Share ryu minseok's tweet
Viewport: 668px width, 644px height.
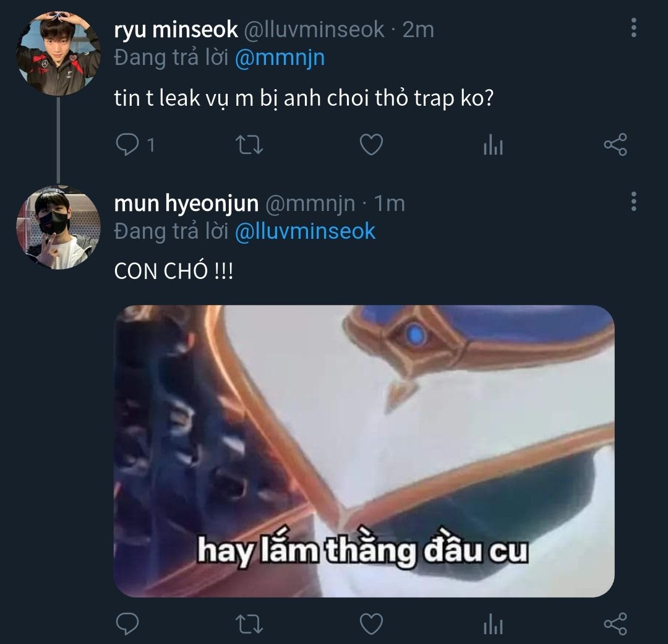click(615, 145)
